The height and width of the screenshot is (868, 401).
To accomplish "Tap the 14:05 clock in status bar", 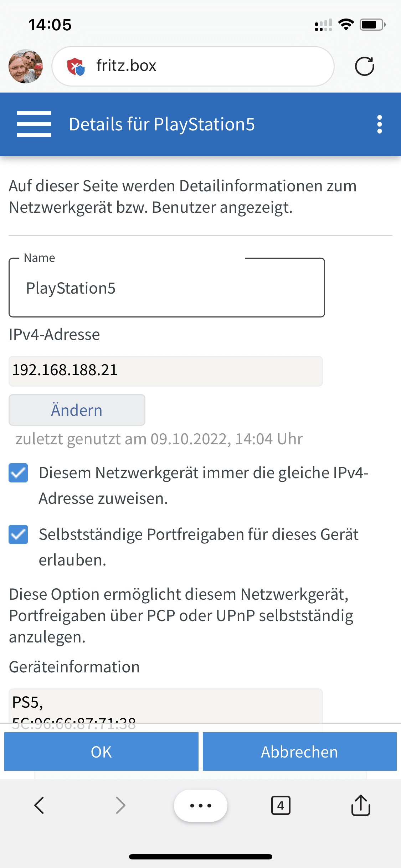I will pyautogui.click(x=50, y=25).
